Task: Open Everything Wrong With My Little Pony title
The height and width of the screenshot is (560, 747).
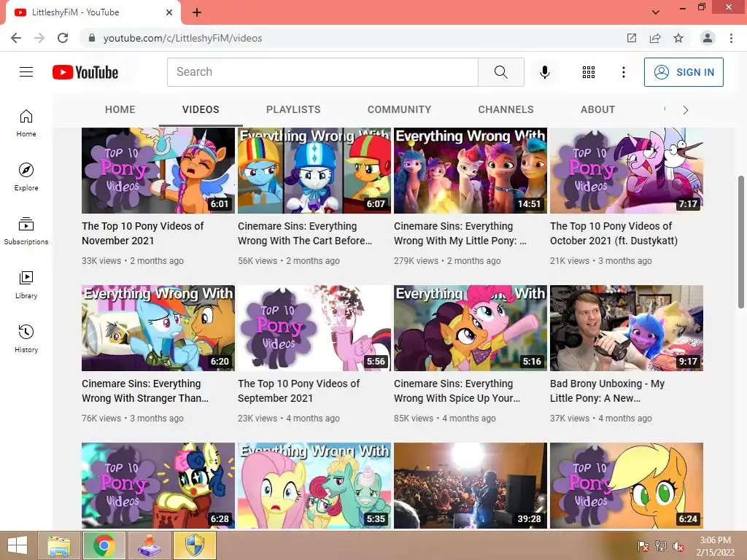Action: click(x=460, y=233)
